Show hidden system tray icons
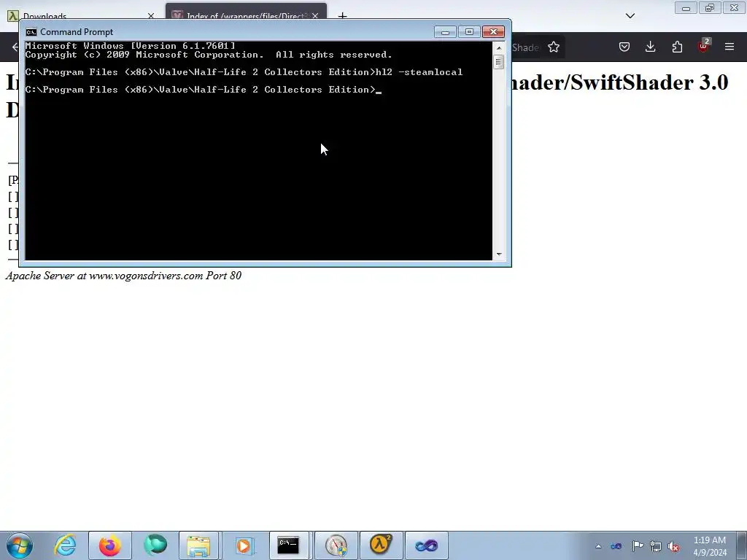The height and width of the screenshot is (560, 747). click(598, 546)
